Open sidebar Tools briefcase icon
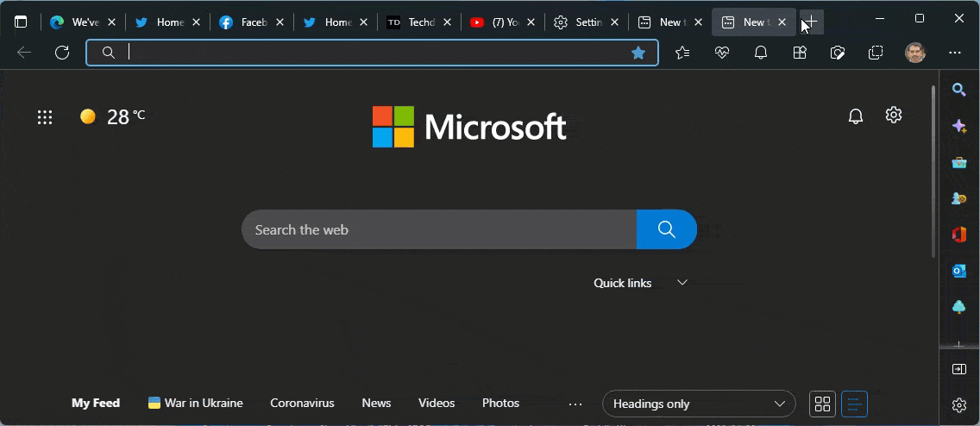980x426 pixels. pyautogui.click(x=958, y=162)
